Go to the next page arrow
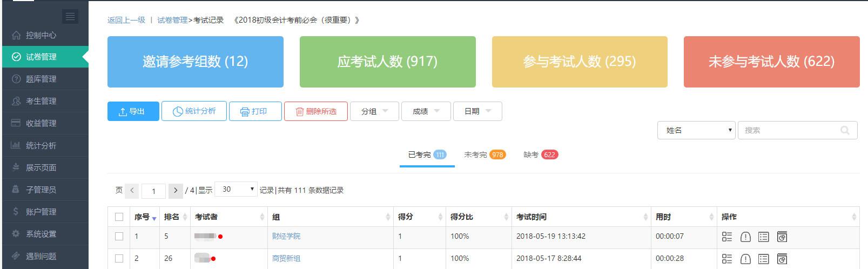The width and height of the screenshot is (868, 269). [x=176, y=191]
